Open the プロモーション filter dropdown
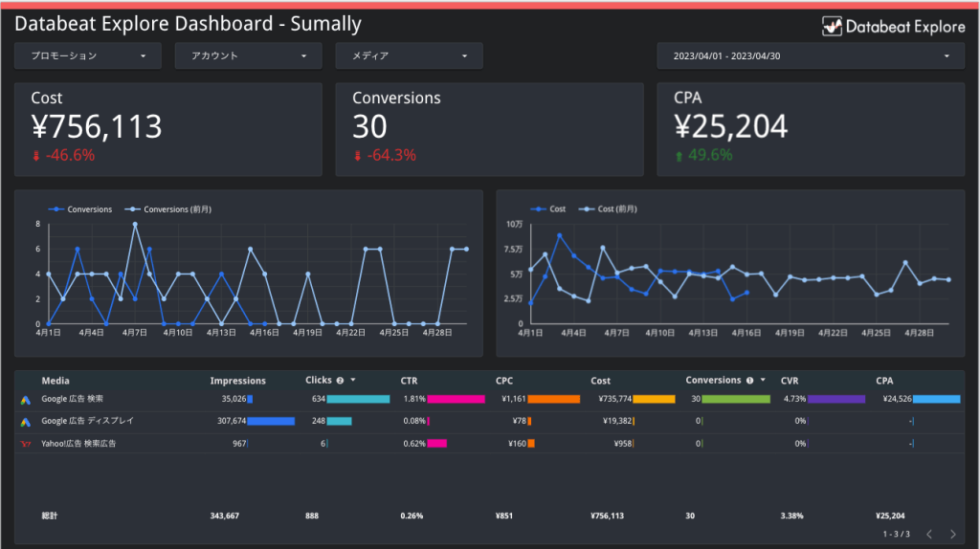The width and height of the screenshot is (980, 549). [87, 55]
